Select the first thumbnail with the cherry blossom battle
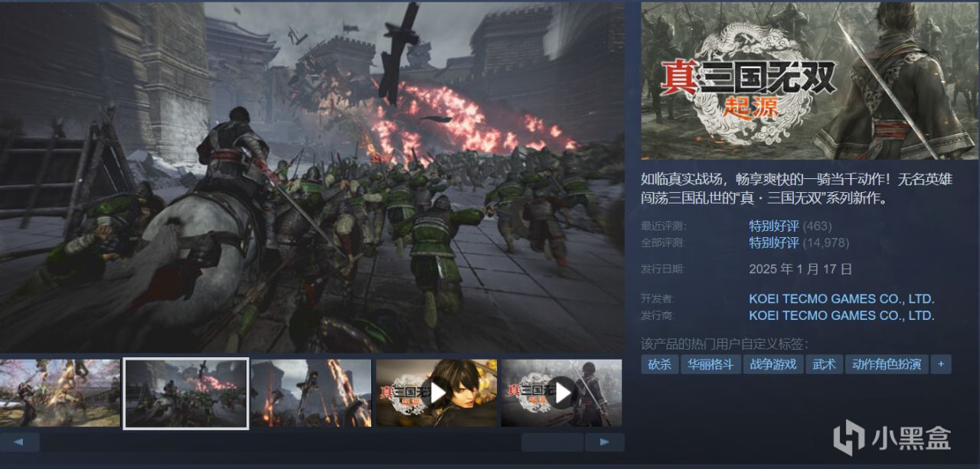Viewport: 980px width, 469px height. click(60, 392)
